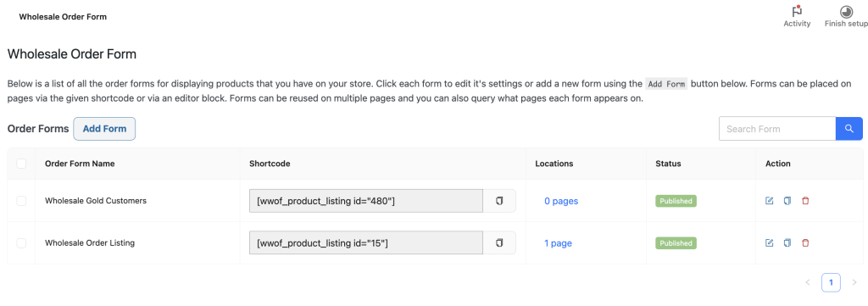
Task: Delete the Wholesale Order Listing form
Action: pos(805,243)
